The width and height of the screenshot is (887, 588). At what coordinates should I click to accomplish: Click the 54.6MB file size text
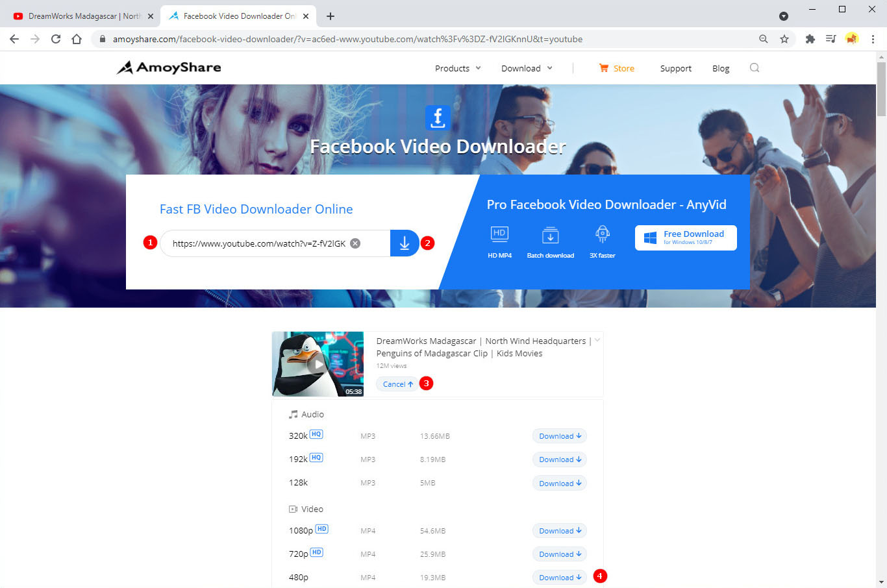[432, 531]
